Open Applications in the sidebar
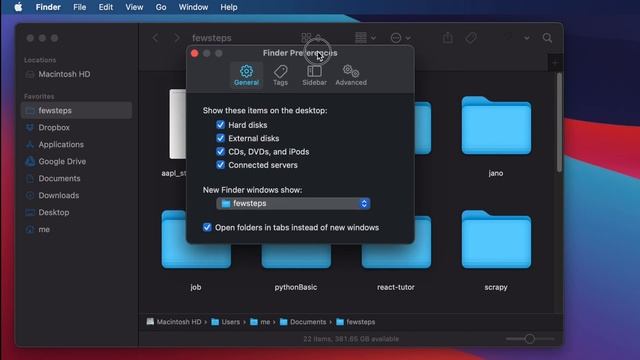The height and width of the screenshot is (360, 640). tap(76, 144)
